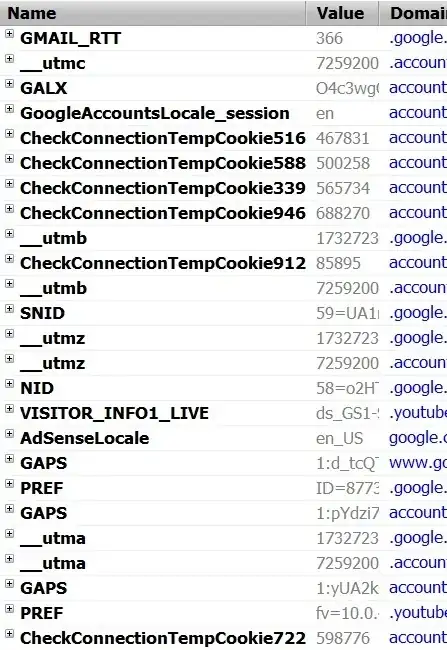This screenshot has width=447, height=650.
Task: Expand CheckConnectionTempCookie516 details
Action: point(10,133)
